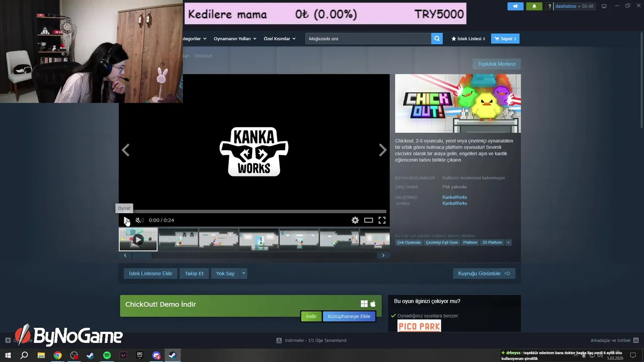Viewport: 644px width, 362px height.
Task: Open KankaWorks developer link
Action: tap(455, 198)
